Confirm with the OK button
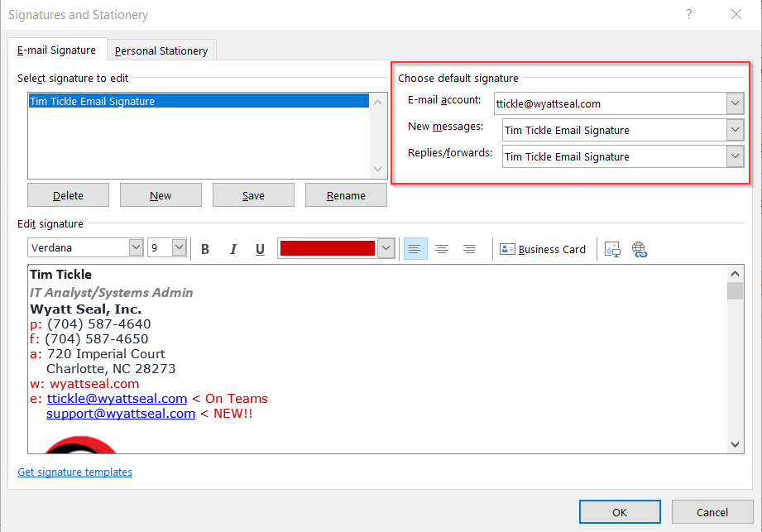The width and height of the screenshot is (762, 532). point(620,512)
